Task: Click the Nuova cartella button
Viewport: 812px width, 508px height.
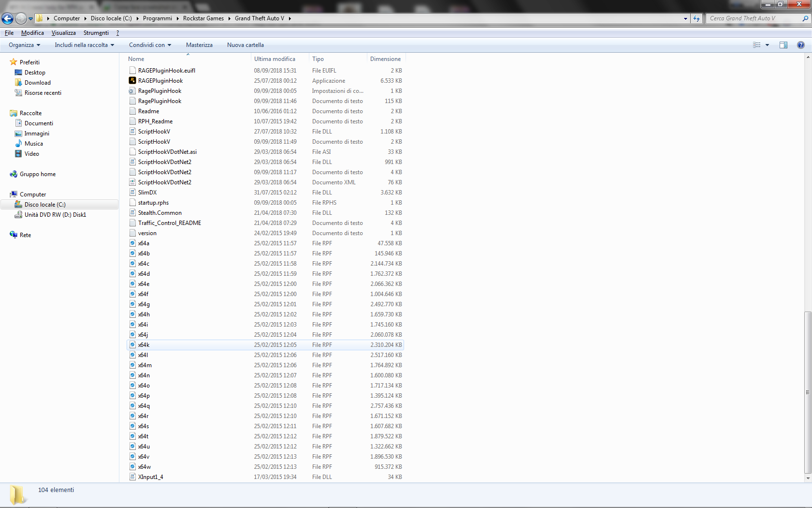Action: click(x=246, y=45)
